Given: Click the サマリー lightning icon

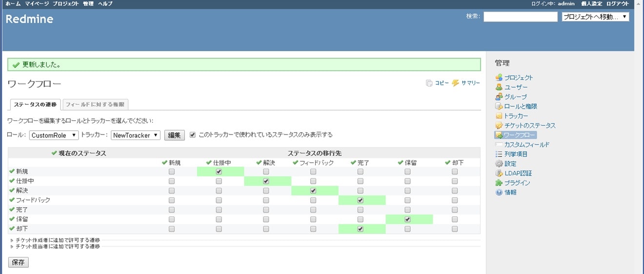Looking at the screenshot, I should click(456, 83).
